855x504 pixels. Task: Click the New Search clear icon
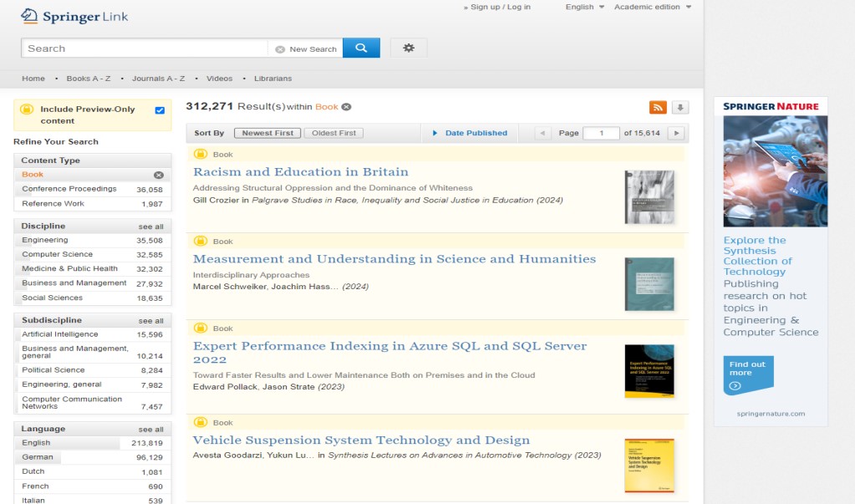280,49
